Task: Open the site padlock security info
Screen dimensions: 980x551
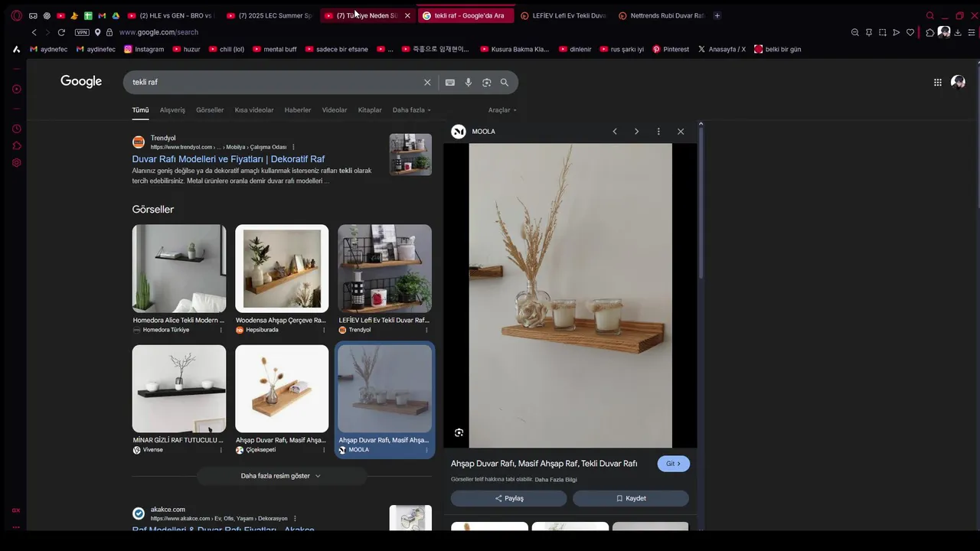Action: 109,32
